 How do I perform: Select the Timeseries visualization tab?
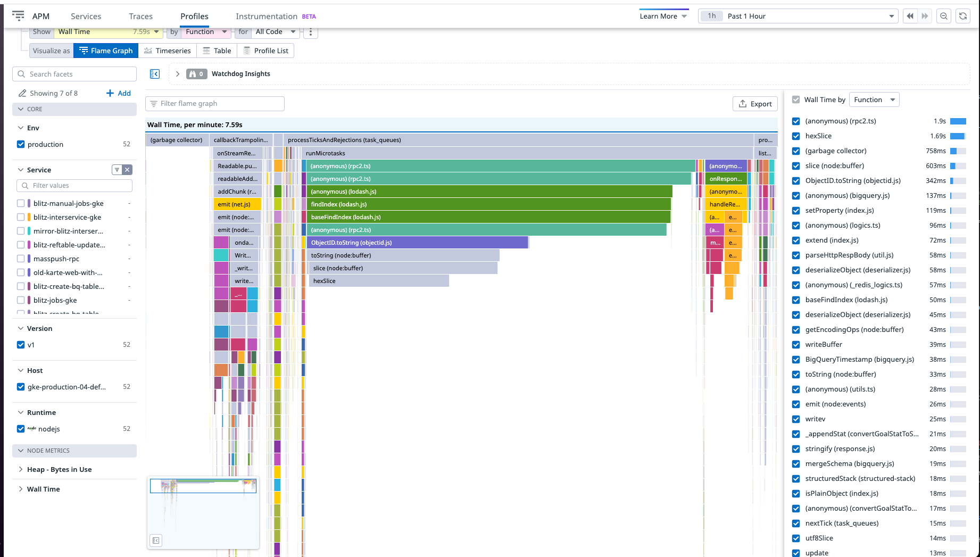167,51
